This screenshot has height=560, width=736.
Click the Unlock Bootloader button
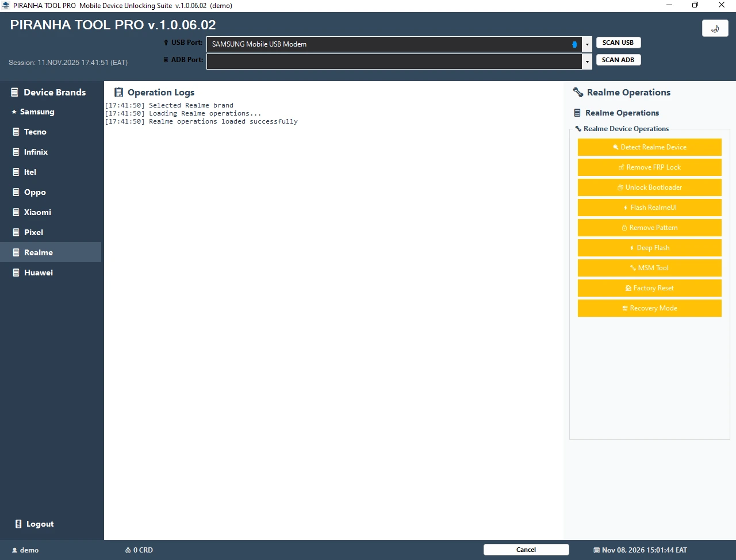[x=649, y=187]
